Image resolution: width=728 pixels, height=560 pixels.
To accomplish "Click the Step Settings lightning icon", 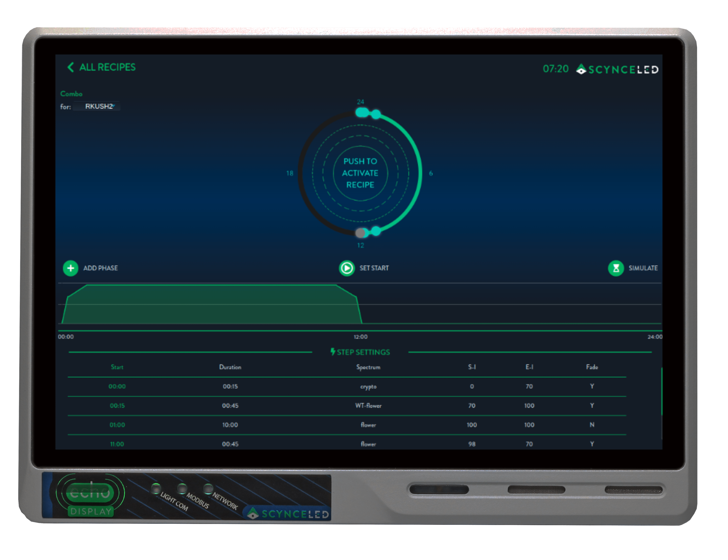I will pos(333,352).
